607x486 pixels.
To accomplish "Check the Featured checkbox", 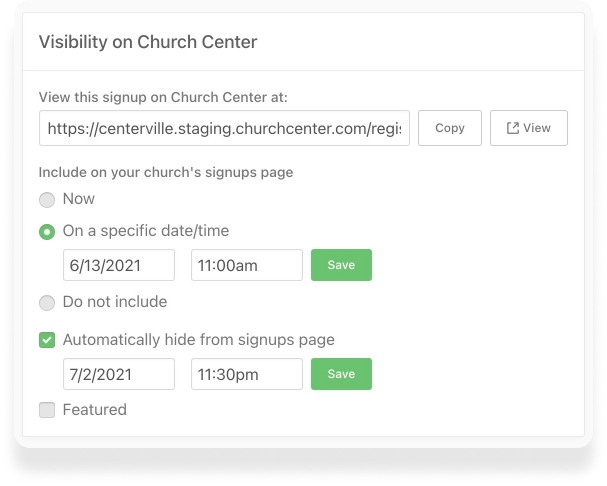I will [47, 410].
